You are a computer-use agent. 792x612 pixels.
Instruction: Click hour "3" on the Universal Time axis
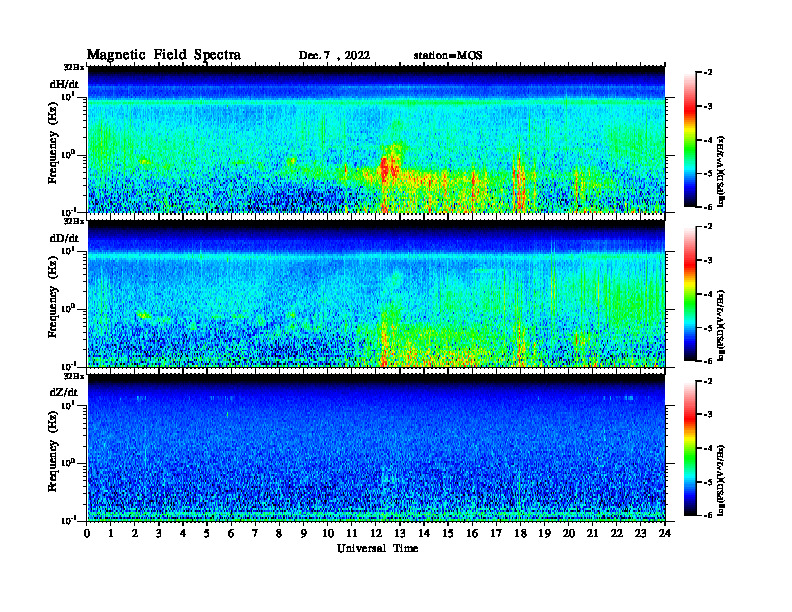[159, 533]
